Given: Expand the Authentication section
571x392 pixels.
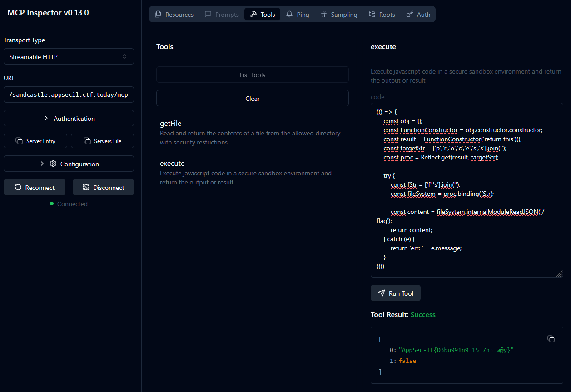Looking at the screenshot, I should (x=69, y=118).
